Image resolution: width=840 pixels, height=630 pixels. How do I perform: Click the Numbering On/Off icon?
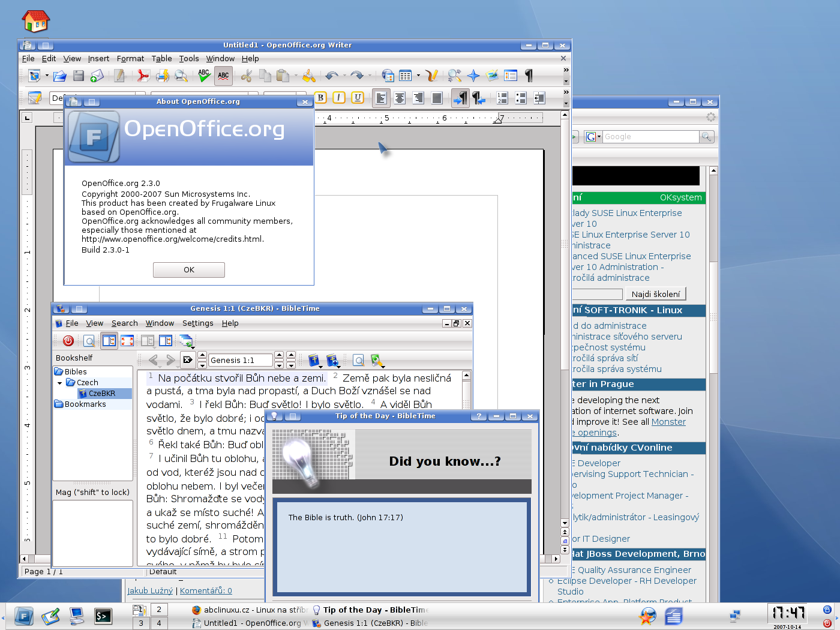tap(502, 98)
